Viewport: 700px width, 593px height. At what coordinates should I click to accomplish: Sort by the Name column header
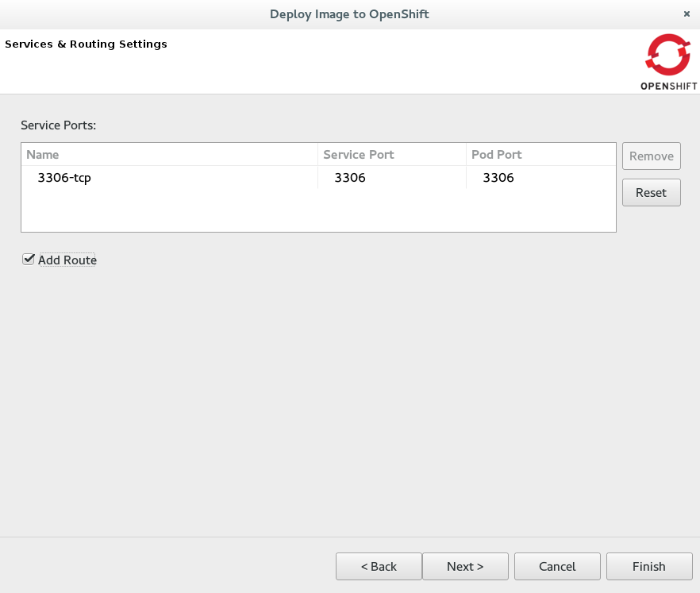(x=43, y=155)
